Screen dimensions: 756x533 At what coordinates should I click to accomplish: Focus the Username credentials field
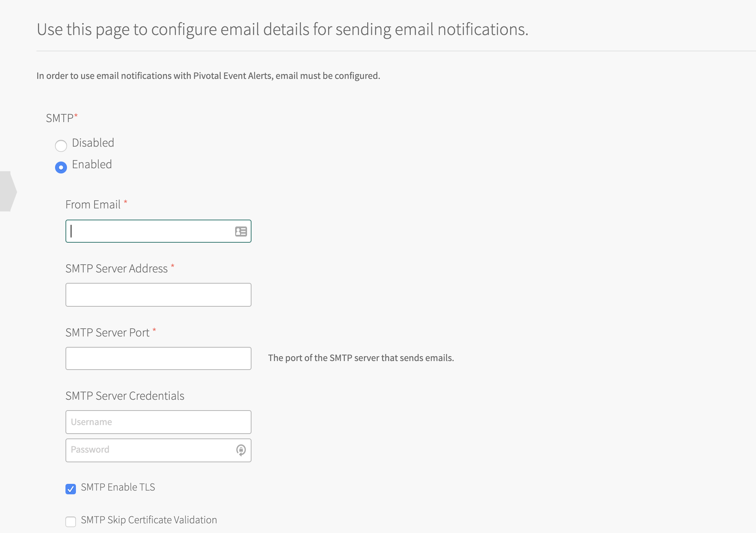pos(158,422)
